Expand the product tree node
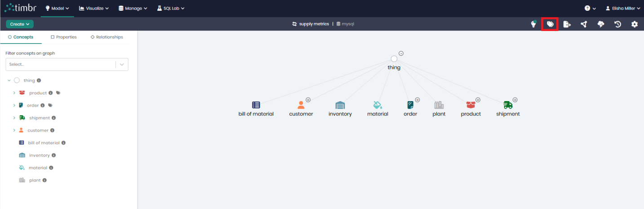The image size is (644, 209). [x=14, y=93]
